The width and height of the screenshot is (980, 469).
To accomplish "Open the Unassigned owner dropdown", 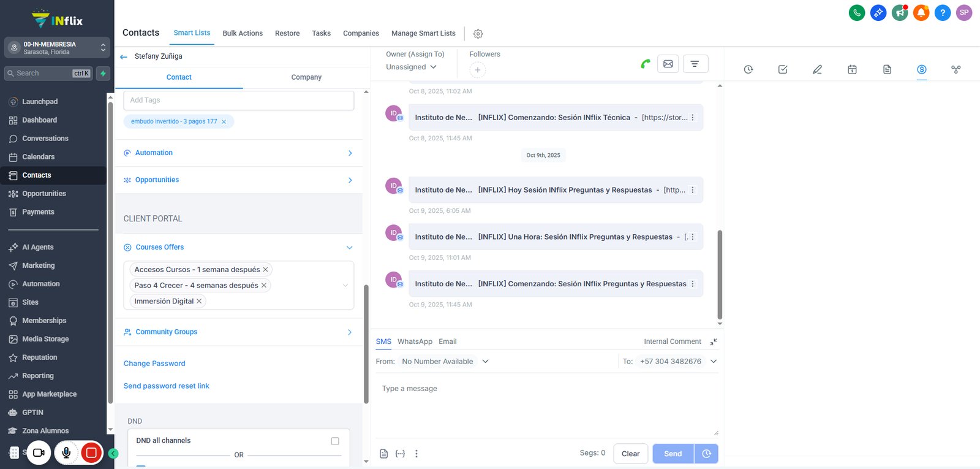I will coord(411,67).
